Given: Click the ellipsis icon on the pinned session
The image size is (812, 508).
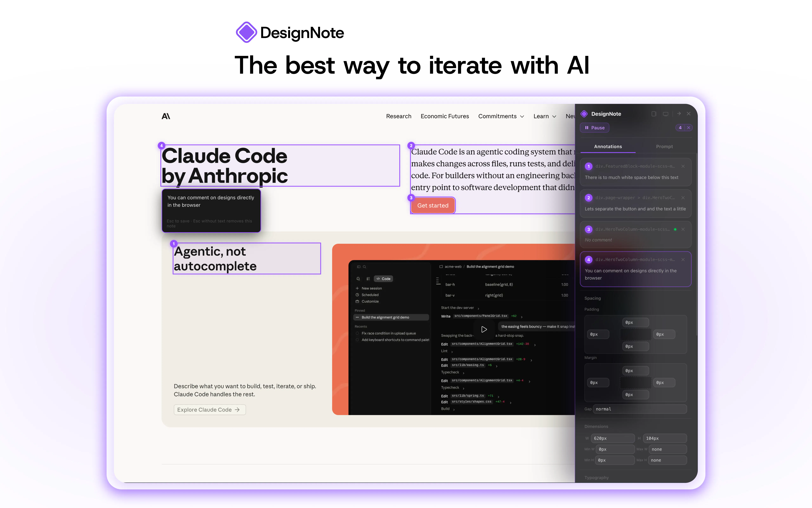Looking at the screenshot, I should [357, 317].
